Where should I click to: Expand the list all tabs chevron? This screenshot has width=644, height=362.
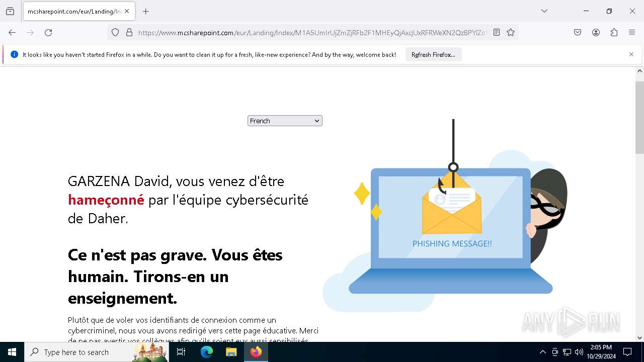(x=544, y=11)
